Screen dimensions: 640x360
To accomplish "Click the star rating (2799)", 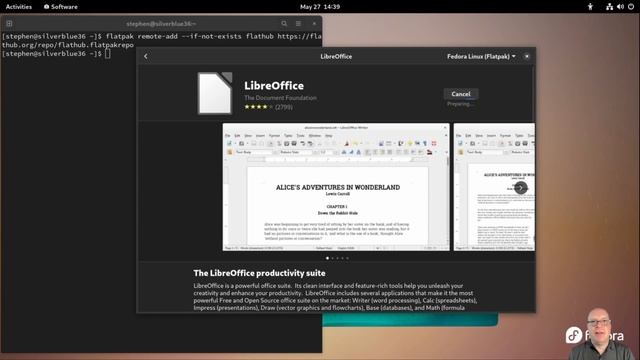I will pyautogui.click(x=268, y=107).
